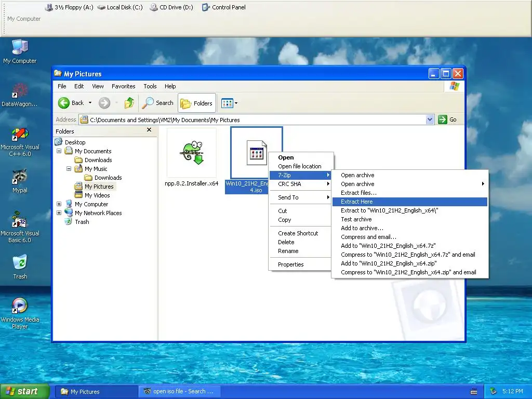Open Windows Media Player desktop shortcut

[x=20, y=313]
